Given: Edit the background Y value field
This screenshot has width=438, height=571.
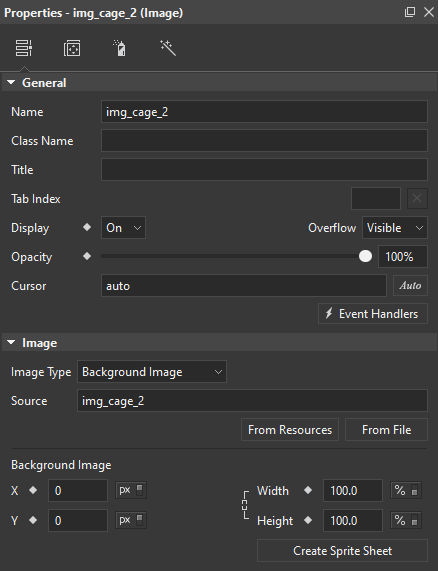Looking at the screenshot, I should coord(78,521).
